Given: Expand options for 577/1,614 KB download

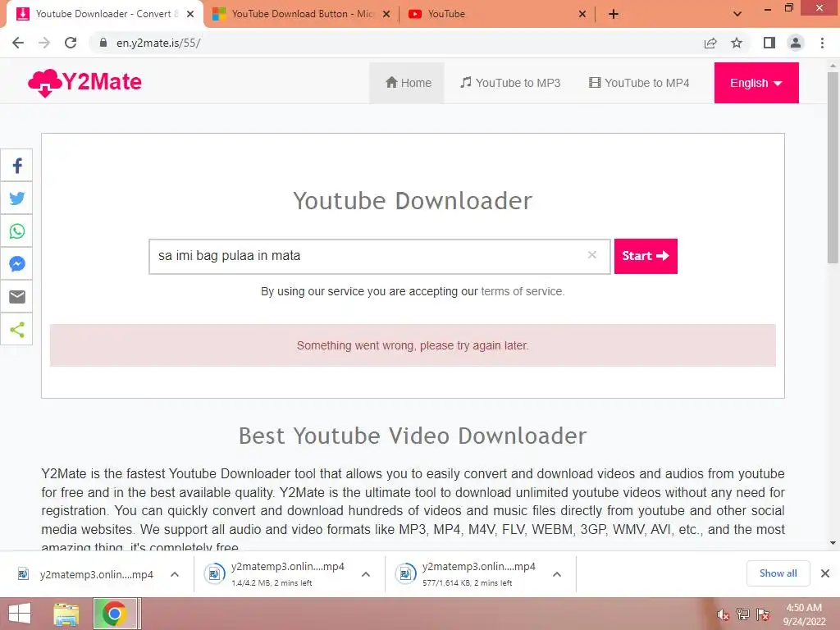Looking at the screenshot, I should pyautogui.click(x=557, y=574).
